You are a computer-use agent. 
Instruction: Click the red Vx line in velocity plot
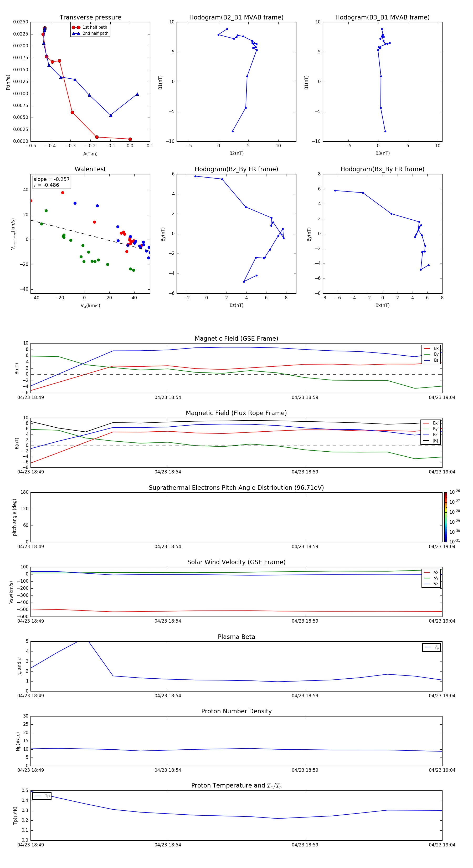(x=236, y=610)
